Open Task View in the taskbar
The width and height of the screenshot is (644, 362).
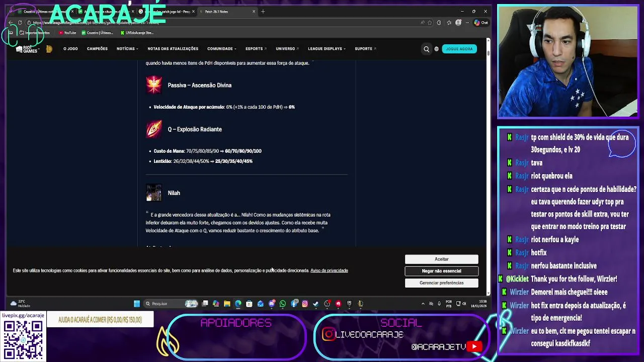205,304
